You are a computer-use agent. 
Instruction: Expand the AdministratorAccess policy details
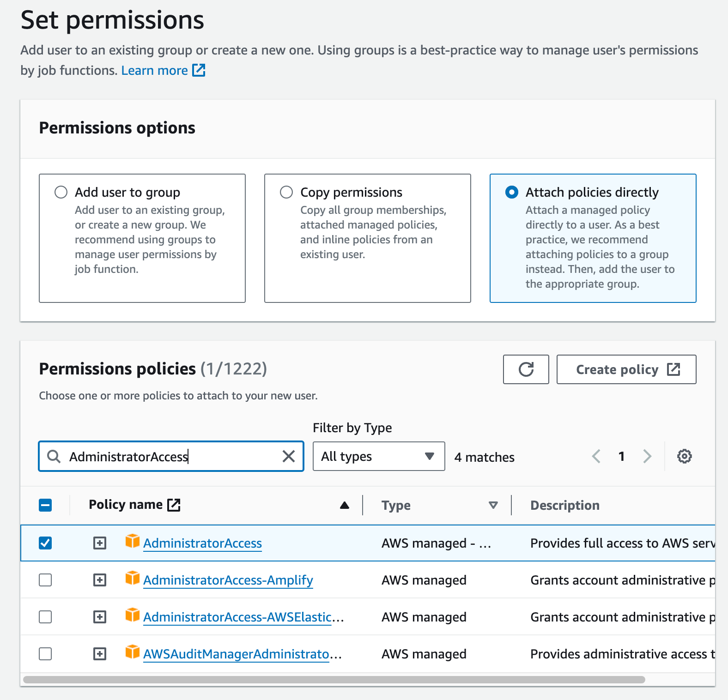(x=100, y=543)
